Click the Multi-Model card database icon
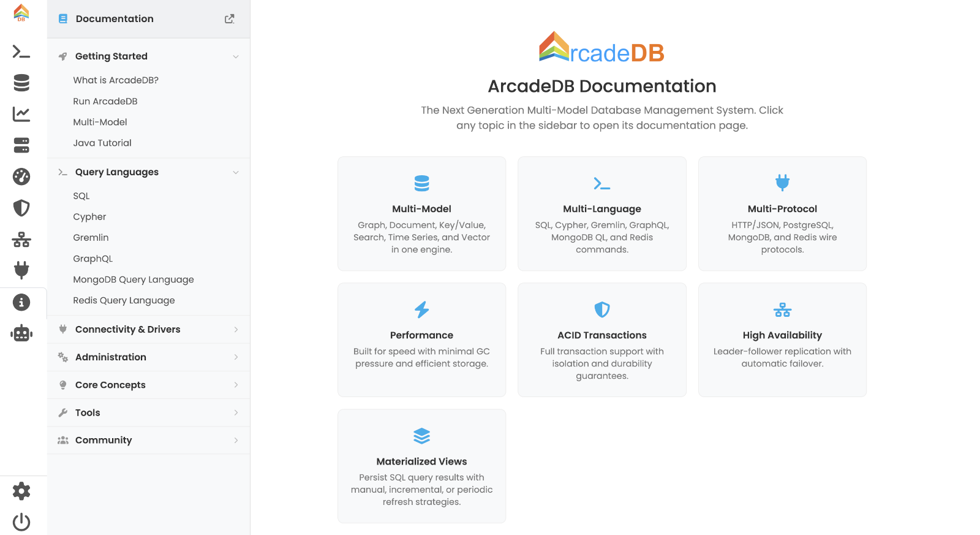The image size is (980, 535). coord(422,183)
